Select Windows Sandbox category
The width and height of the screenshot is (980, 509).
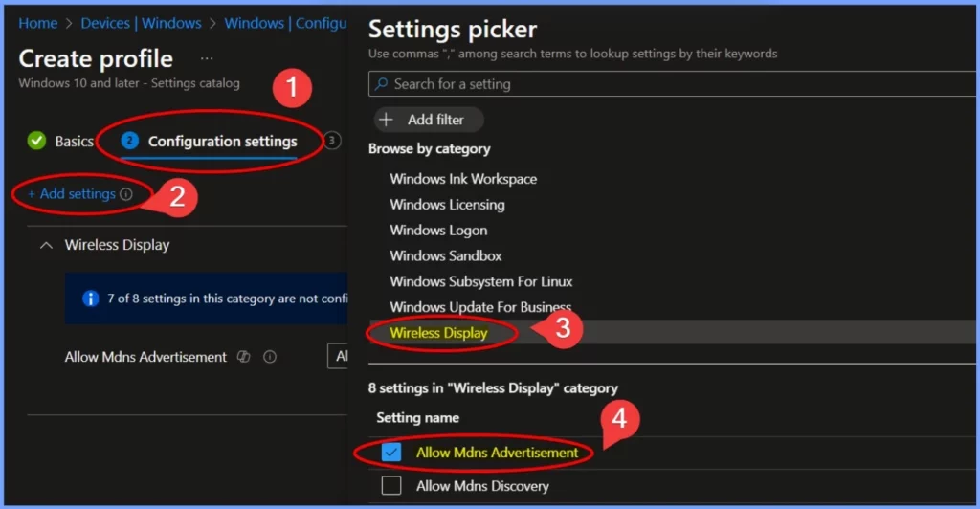(x=446, y=256)
